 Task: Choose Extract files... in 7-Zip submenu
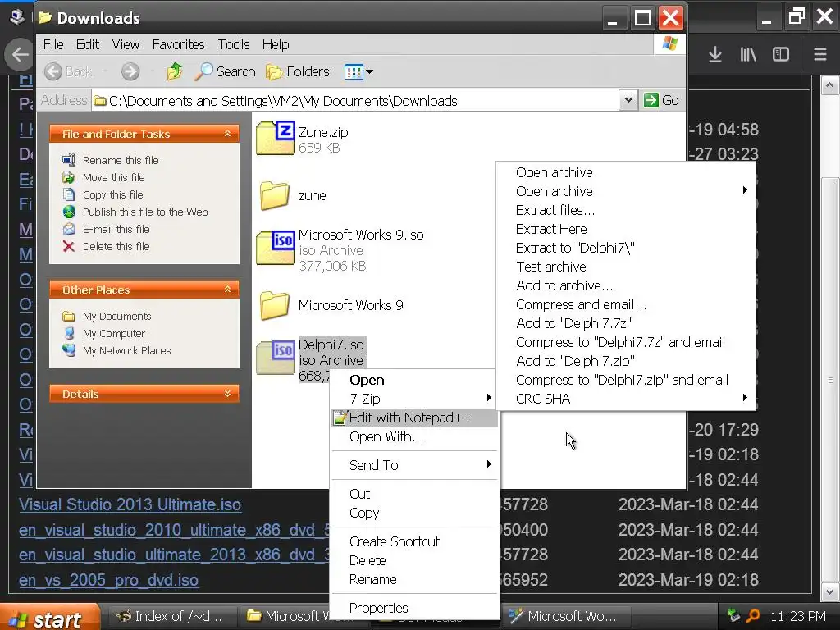pyautogui.click(x=626, y=210)
